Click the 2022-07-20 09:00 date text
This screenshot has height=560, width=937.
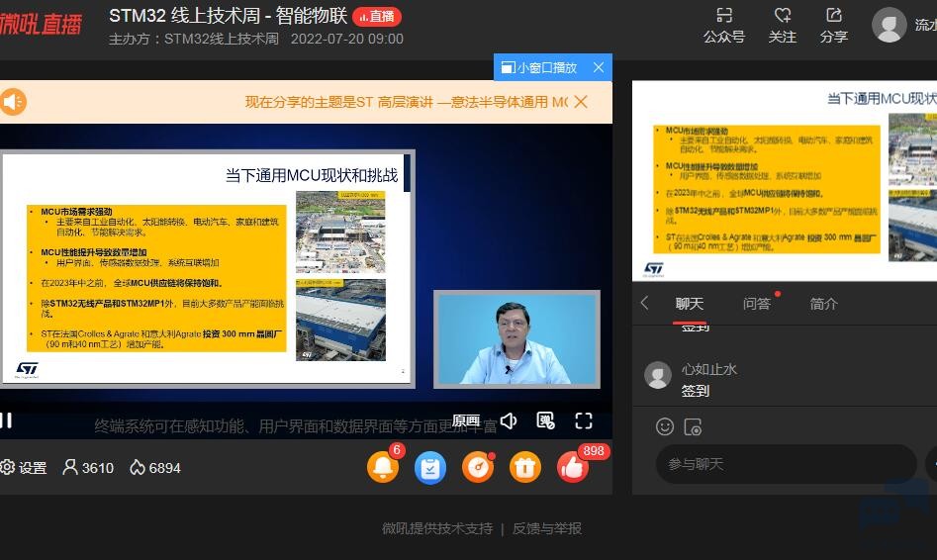pyautogui.click(x=346, y=39)
